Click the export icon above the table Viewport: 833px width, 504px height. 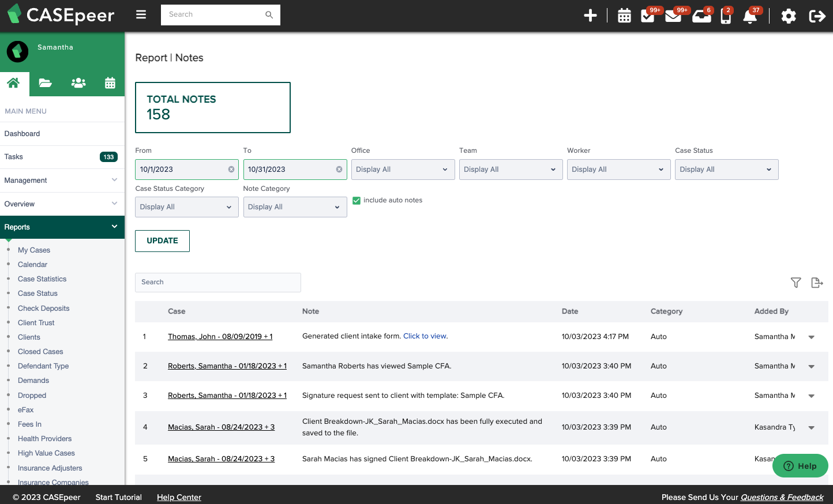(817, 283)
